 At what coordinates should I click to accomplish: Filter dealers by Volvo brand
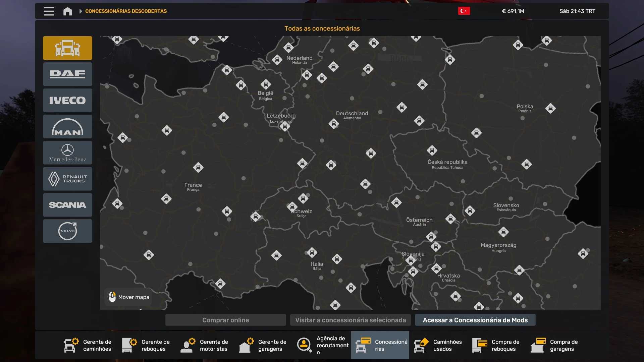click(x=67, y=231)
